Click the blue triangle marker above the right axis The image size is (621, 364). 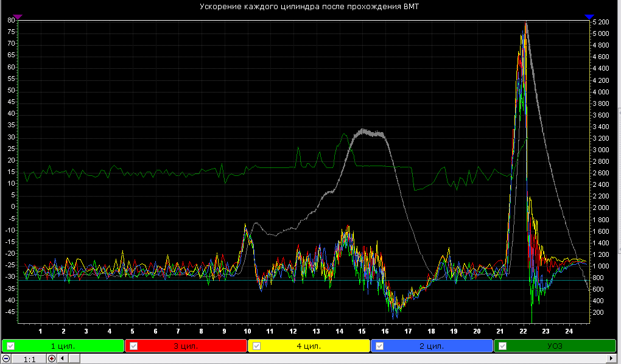coord(589,16)
